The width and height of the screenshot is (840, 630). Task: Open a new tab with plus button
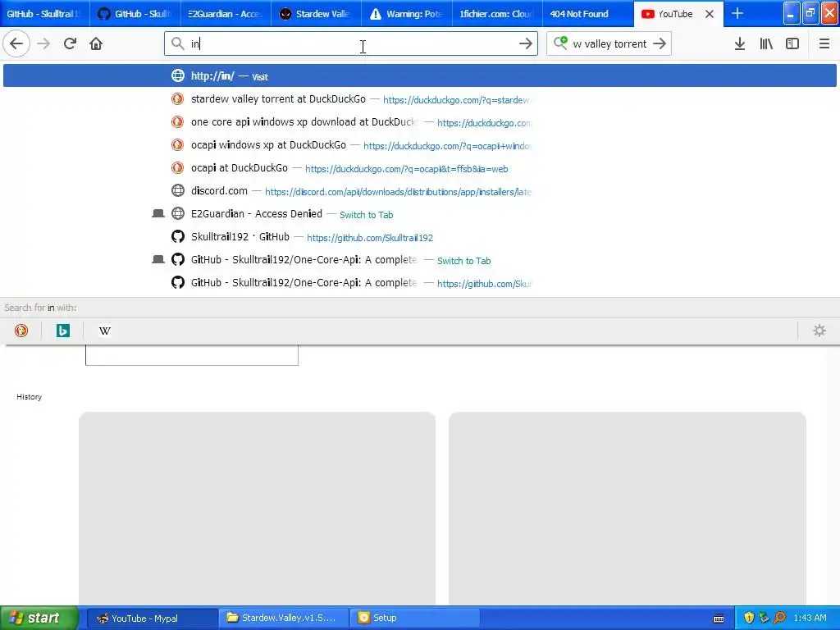pos(737,13)
